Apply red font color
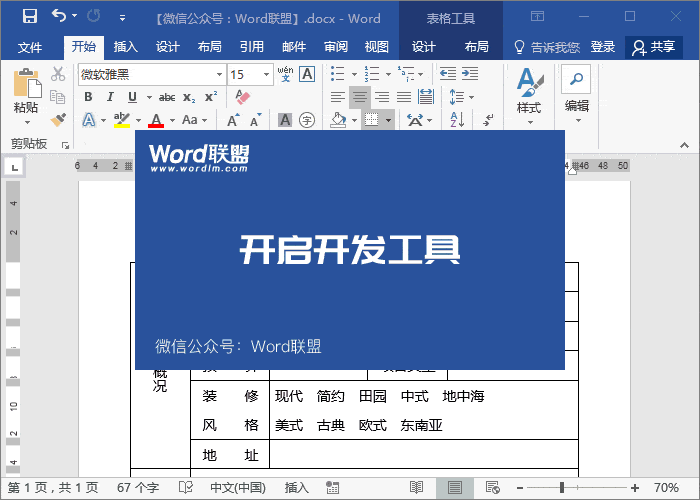The width and height of the screenshot is (700, 500). click(x=156, y=120)
